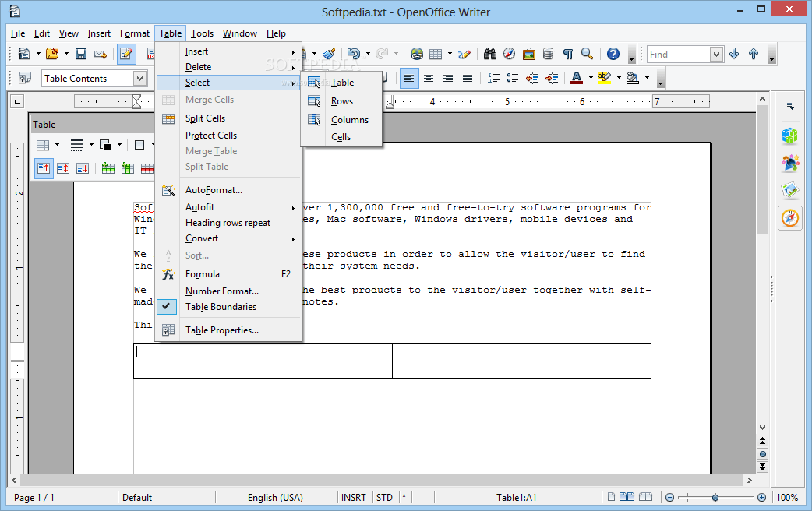
Task: Click the Zoom magnifier icon
Action: point(587,54)
